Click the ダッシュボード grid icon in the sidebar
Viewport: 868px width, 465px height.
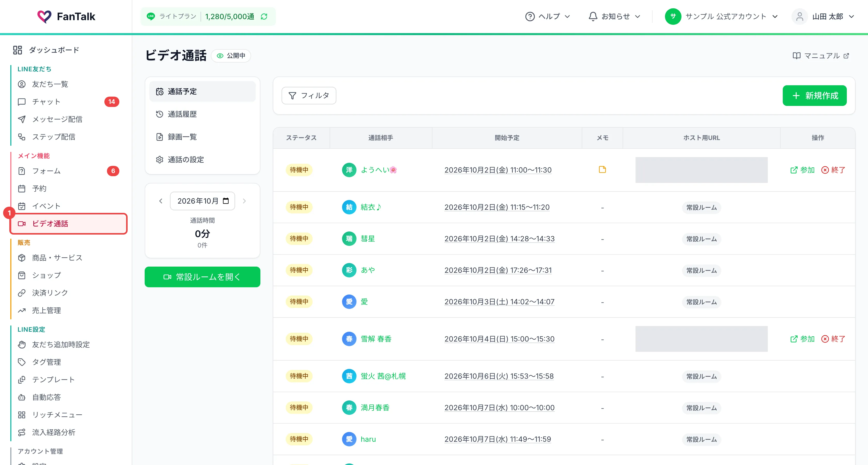point(18,50)
